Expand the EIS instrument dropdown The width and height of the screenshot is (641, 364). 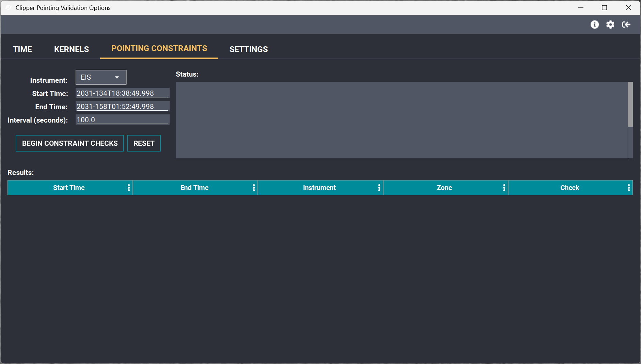[101, 77]
